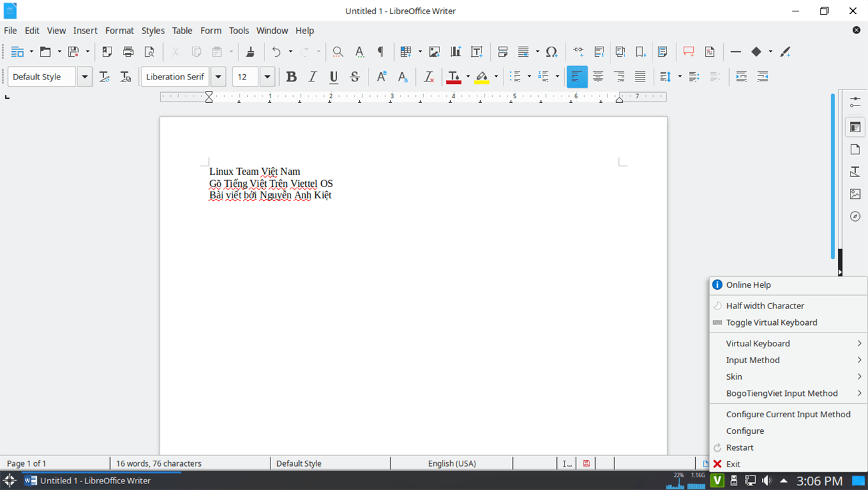Click Clear Direct Formatting icon
The height and width of the screenshot is (490, 868).
click(x=429, y=77)
